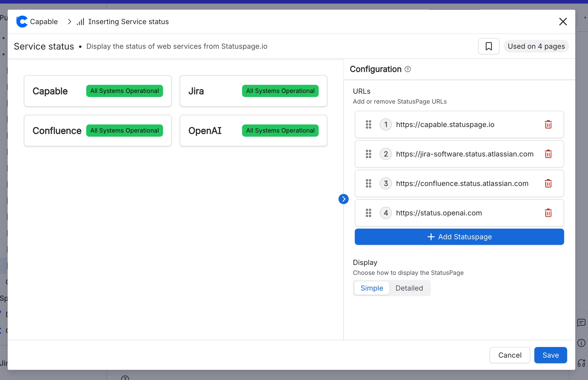Remove the status.openai.com entry
This screenshot has width=588, height=380.
tap(548, 213)
